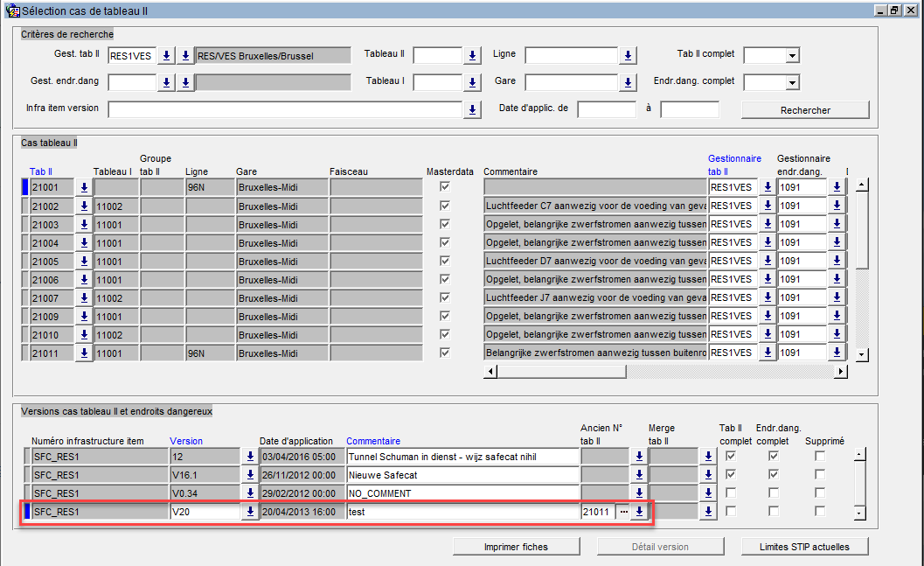Open first lookup arrow beside Gest. endr.dang field
This screenshot has height=566, width=924.
(x=167, y=82)
